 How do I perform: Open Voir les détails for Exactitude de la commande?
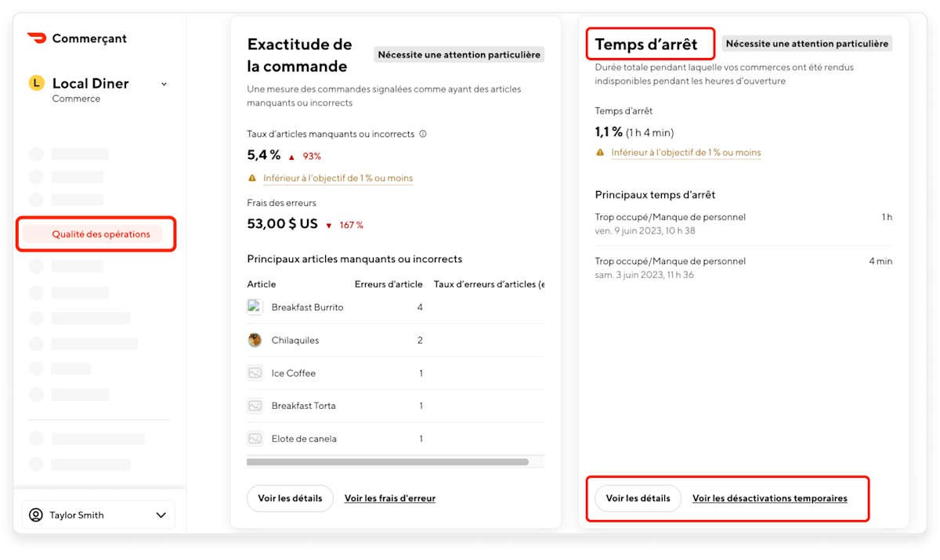(290, 498)
